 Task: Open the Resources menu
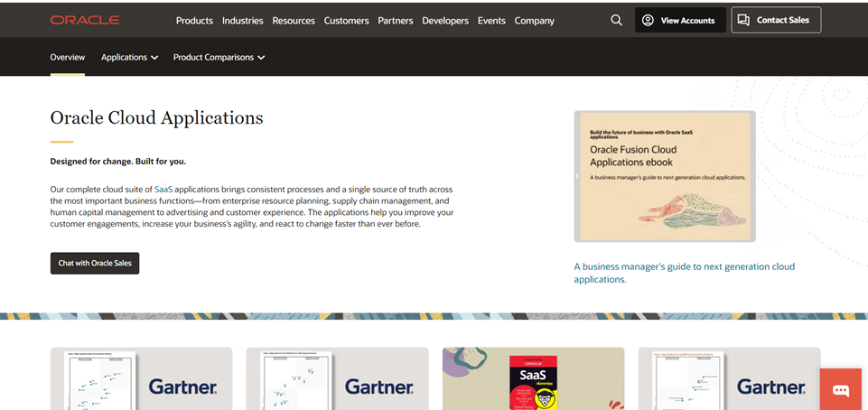click(294, 21)
